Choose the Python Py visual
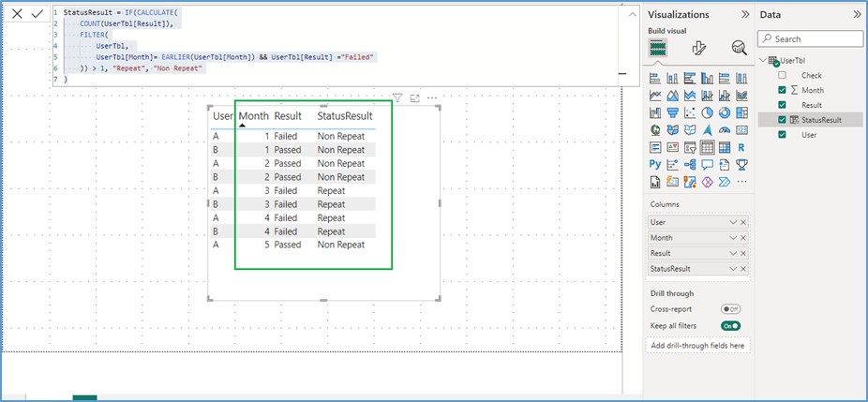The image size is (868, 402). click(x=655, y=165)
